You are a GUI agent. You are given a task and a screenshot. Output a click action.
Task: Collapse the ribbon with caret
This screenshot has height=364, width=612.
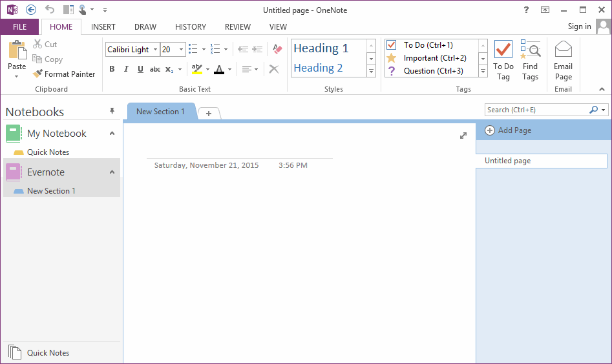point(602,89)
